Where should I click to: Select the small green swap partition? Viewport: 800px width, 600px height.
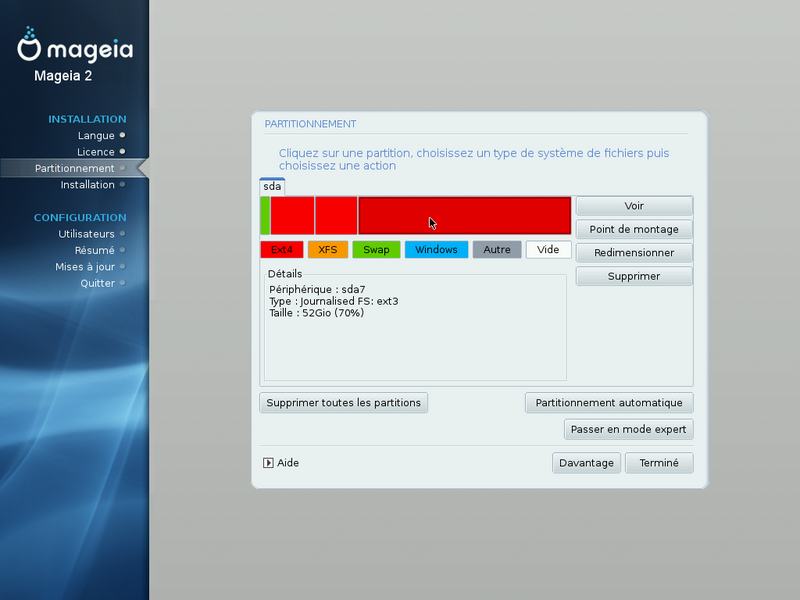265,215
